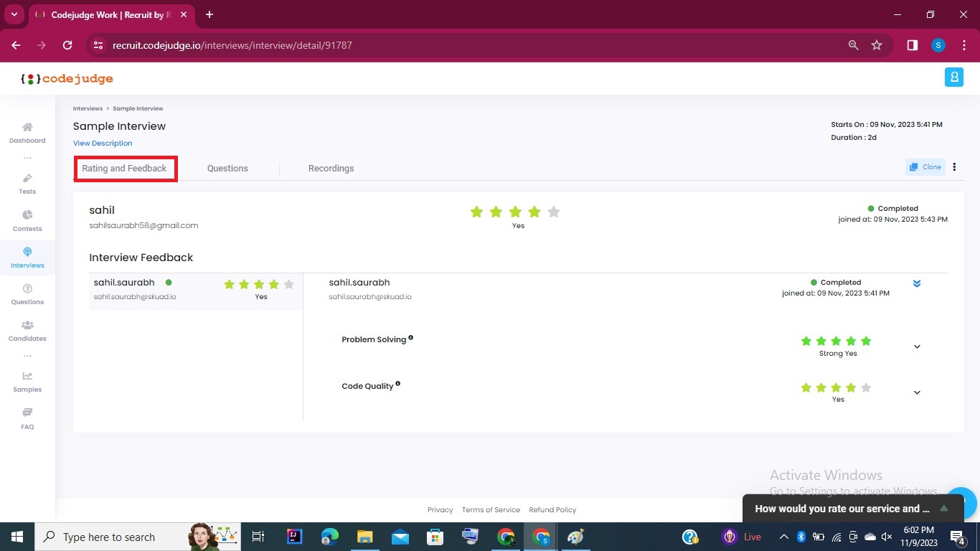Select the Interviews sidebar icon
Viewport: 980px width, 551px height.
point(27,258)
